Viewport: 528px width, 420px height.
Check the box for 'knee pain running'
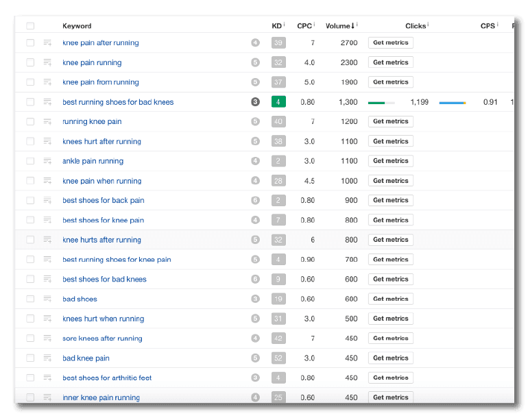pos(30,62)
